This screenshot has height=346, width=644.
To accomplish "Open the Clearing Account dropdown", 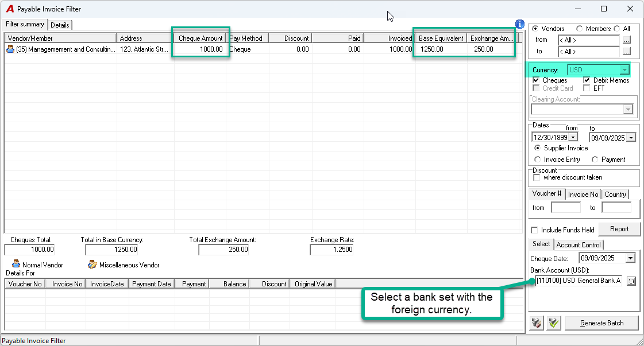I will (x=627, y=109).
